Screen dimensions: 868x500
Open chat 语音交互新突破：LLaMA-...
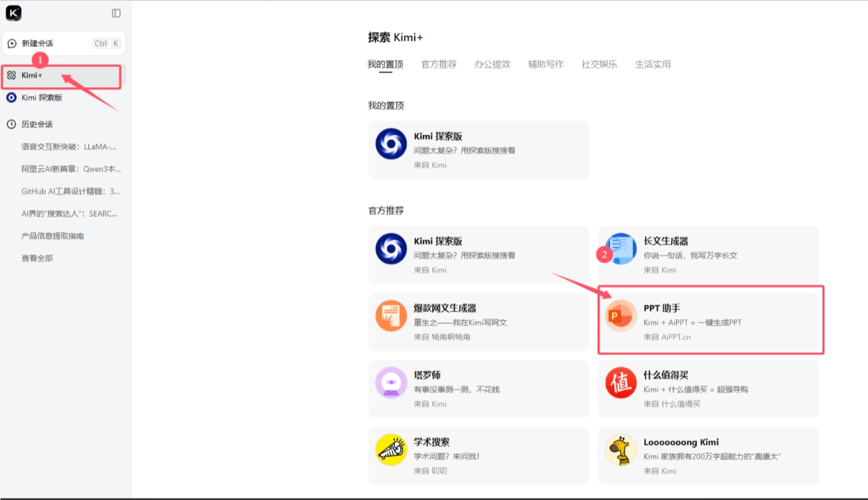pos(69,146)
